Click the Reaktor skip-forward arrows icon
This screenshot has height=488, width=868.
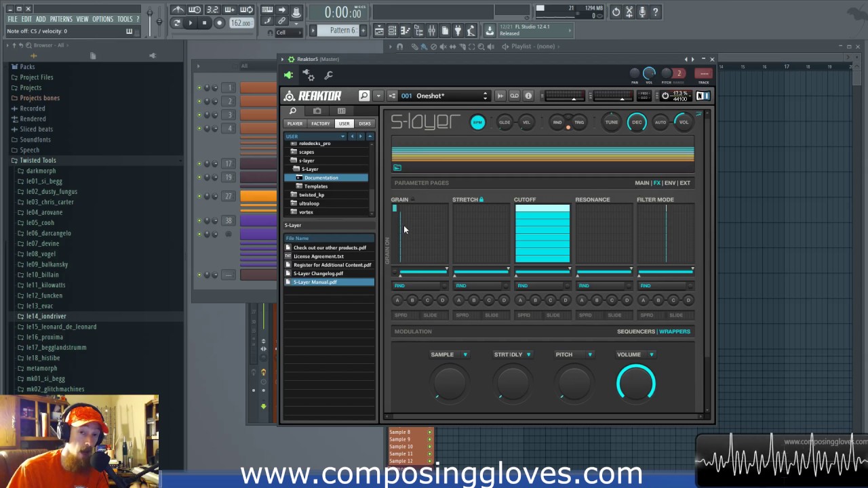coord(500,96)
